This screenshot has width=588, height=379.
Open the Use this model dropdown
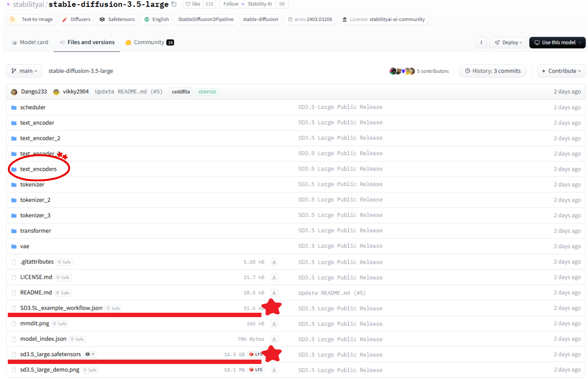click(557, 43)
